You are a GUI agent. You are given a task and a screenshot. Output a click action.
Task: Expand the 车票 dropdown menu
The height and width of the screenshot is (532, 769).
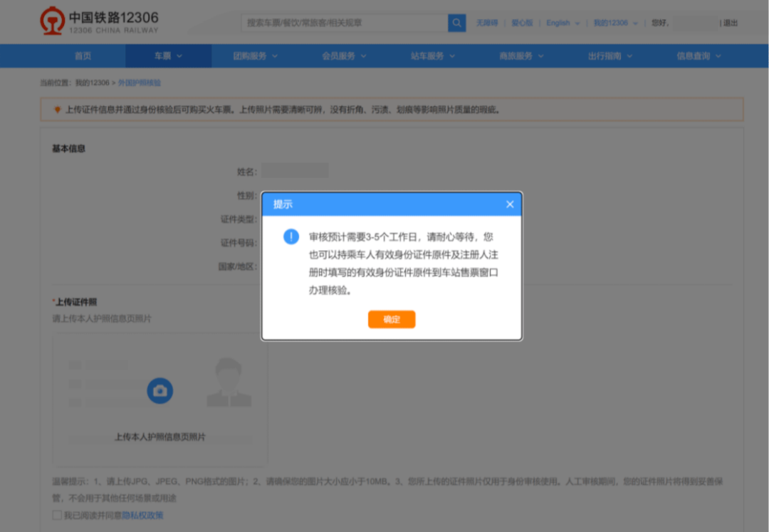click(168, 56)
